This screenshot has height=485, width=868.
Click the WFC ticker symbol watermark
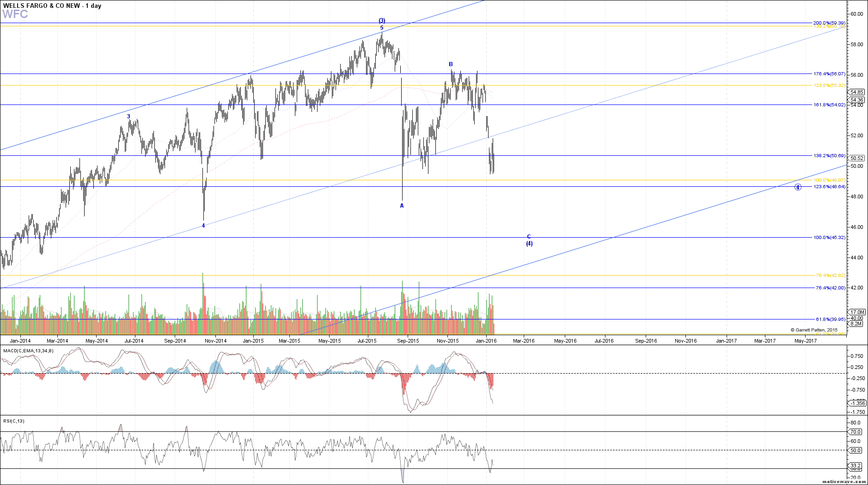point(15,14)
